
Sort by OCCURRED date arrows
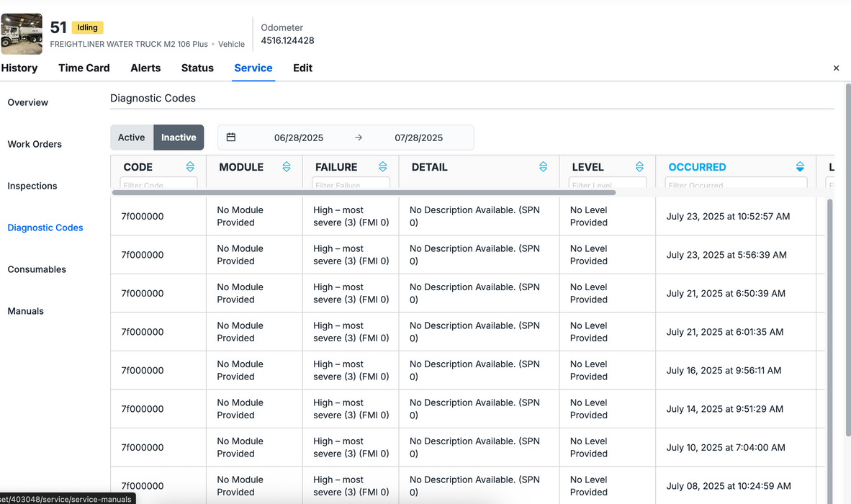[800, 167]
